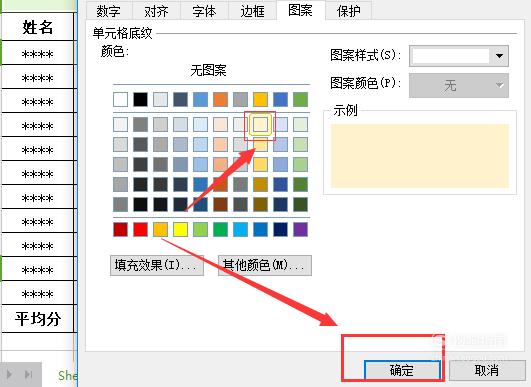Cancel the dialog with 取消
This screenshot has height=387, width=531.
coord(487,370)
